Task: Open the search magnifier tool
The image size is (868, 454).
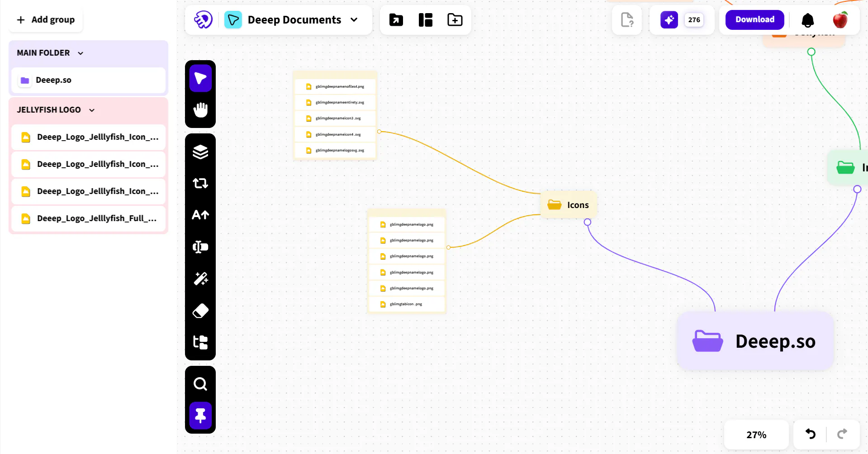Action: coord(200,384)
